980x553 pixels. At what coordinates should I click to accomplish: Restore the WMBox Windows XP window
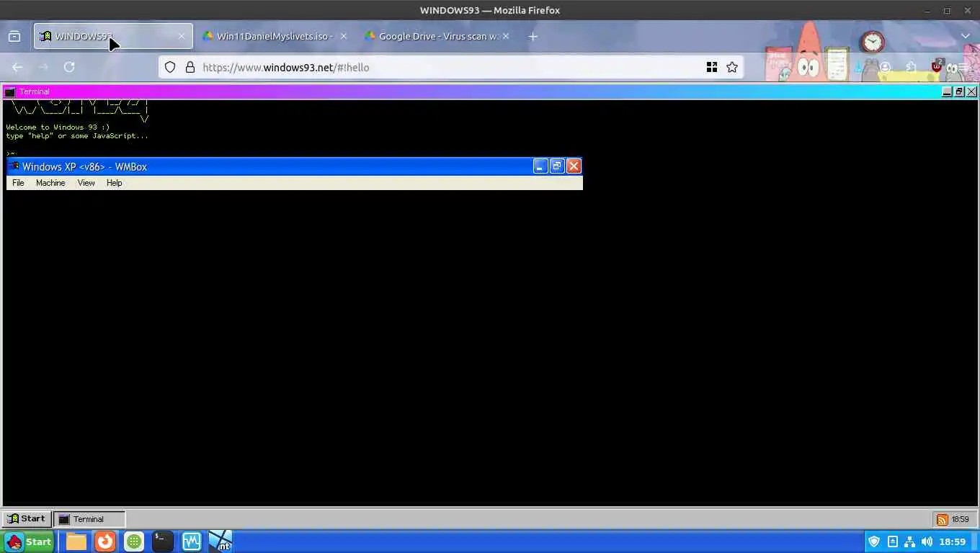point(557,166)
